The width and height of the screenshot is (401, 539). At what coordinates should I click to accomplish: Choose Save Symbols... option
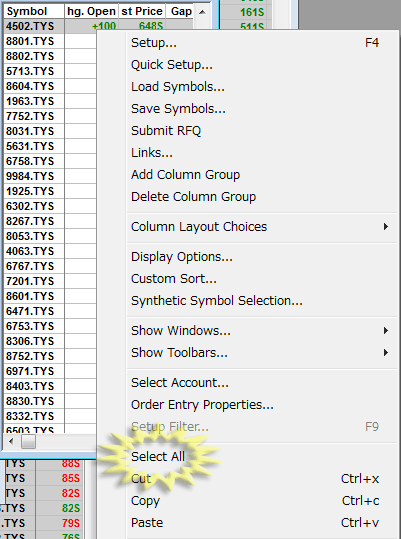[178, 109]
